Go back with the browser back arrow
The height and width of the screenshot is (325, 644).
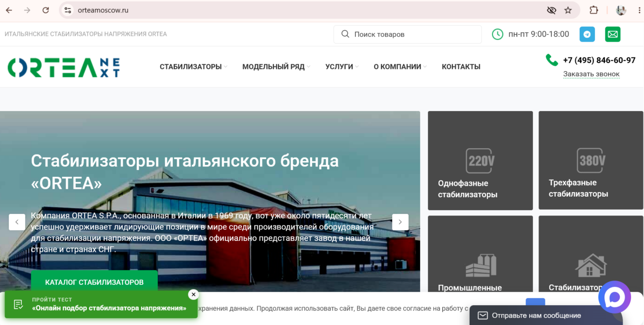click(9, 10)
